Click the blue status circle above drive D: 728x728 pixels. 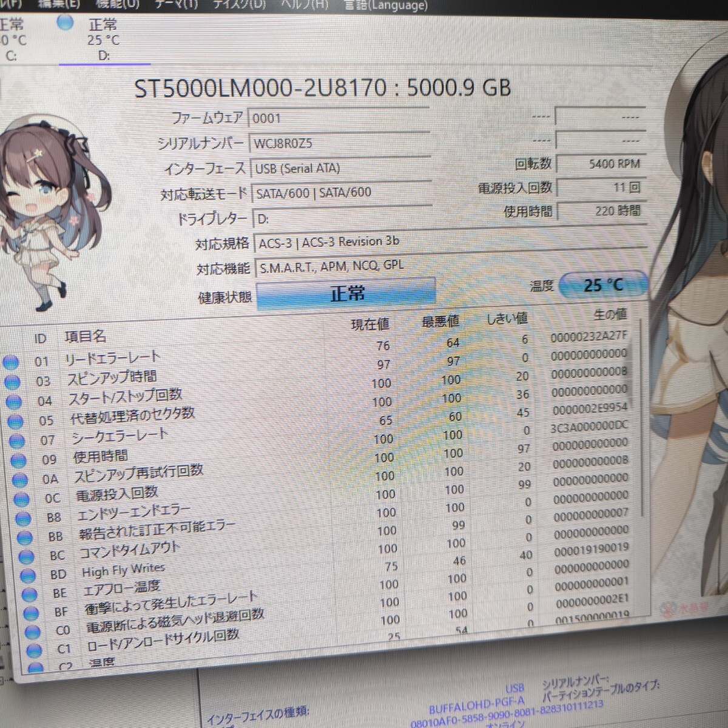tap(65, 22)
